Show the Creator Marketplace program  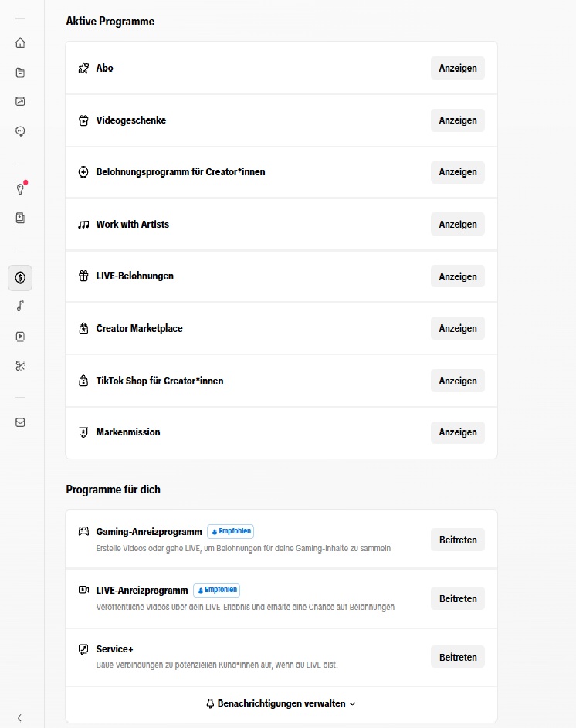[458, 328]
